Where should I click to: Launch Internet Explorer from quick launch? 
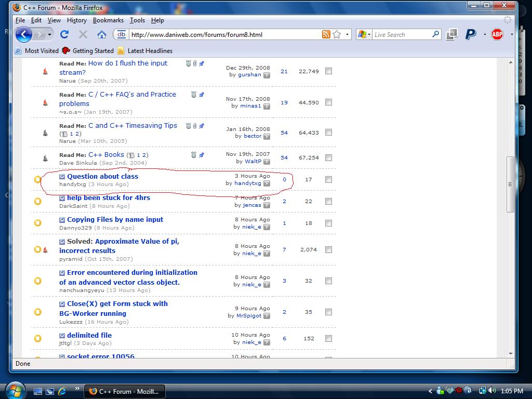coord(62,391)
